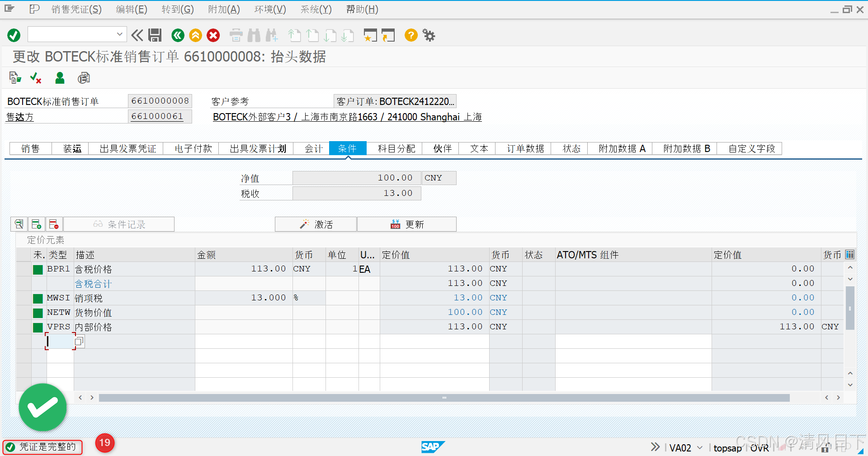This screenshot has width=868, height=456.
Task: Click the empty condition type input field
Action: click(60, 342)
